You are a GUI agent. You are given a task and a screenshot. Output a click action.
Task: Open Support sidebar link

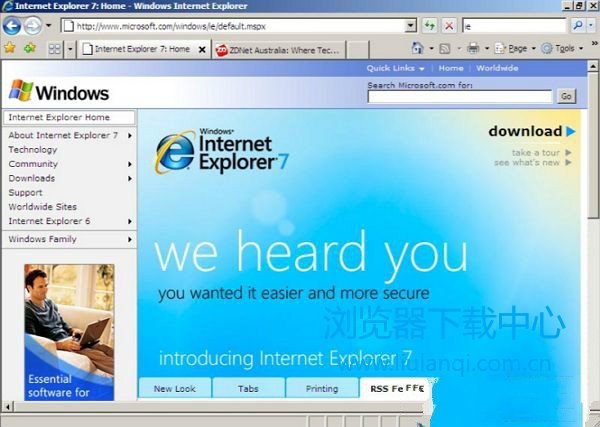[25, 192]
